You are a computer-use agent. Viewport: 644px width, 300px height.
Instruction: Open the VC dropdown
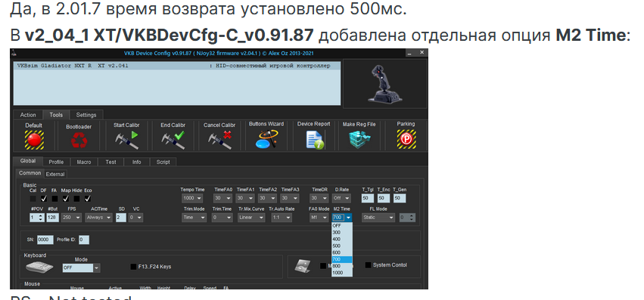(x=135, y=218)
